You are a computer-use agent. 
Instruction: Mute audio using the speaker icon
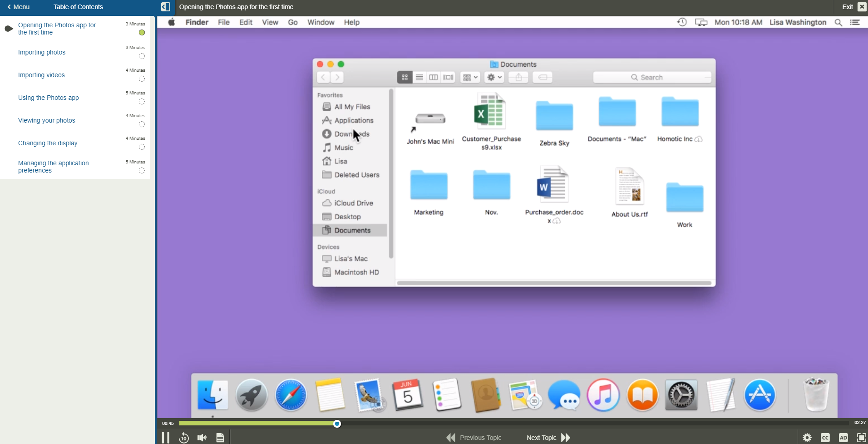(x=202, y=437)
